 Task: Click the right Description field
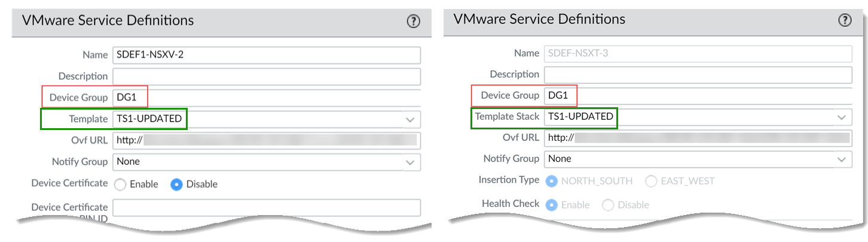coord(698,74)
